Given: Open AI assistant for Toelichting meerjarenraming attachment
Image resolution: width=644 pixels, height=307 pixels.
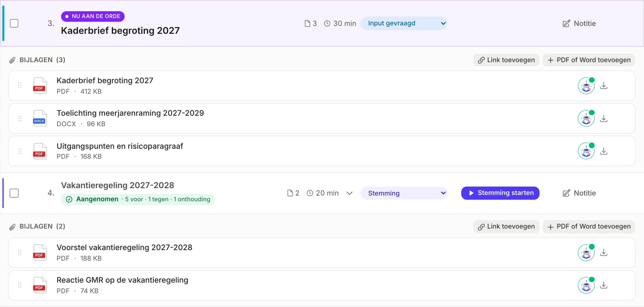Looking at the screenshot, I should coord(586,118).
